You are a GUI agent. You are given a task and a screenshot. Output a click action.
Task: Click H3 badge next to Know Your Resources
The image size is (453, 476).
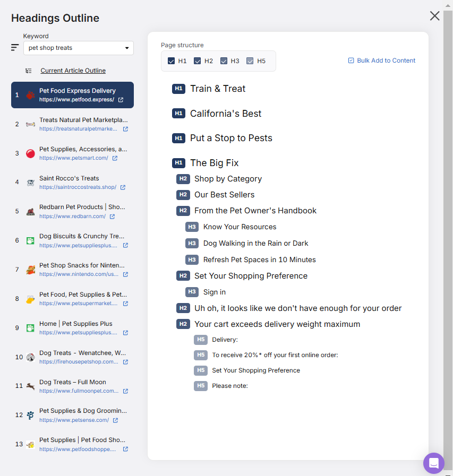coord(192,227)
